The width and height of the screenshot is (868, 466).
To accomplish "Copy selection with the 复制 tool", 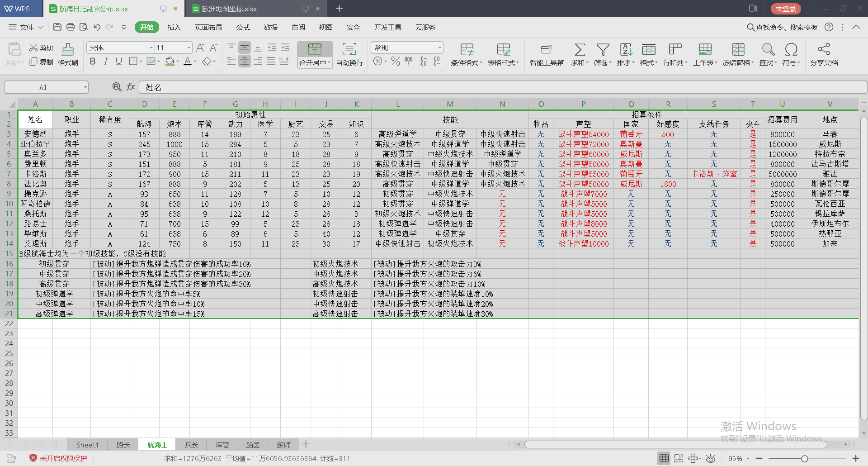I will click(41, 62).
